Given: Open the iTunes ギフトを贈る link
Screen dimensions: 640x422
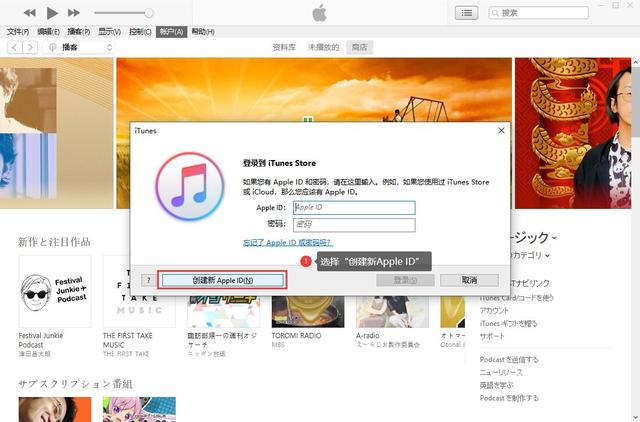Looking at the screenshot, I should point(508,323).
